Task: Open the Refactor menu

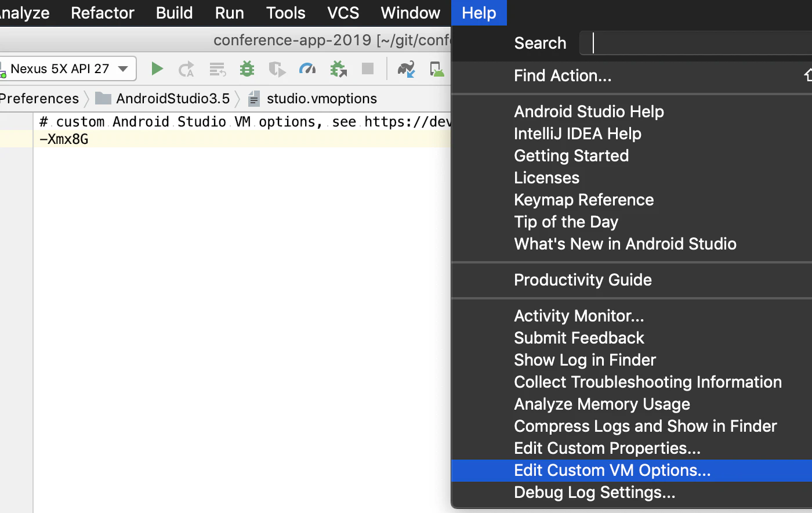Action: [x=103, y=13]
